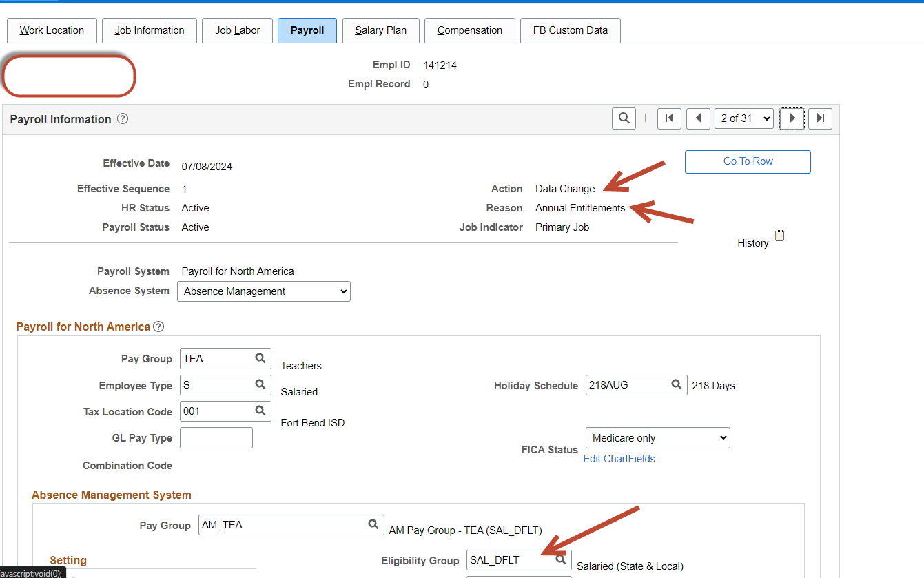
Task: Click the 218 Days description text
Action: (714, 386)
